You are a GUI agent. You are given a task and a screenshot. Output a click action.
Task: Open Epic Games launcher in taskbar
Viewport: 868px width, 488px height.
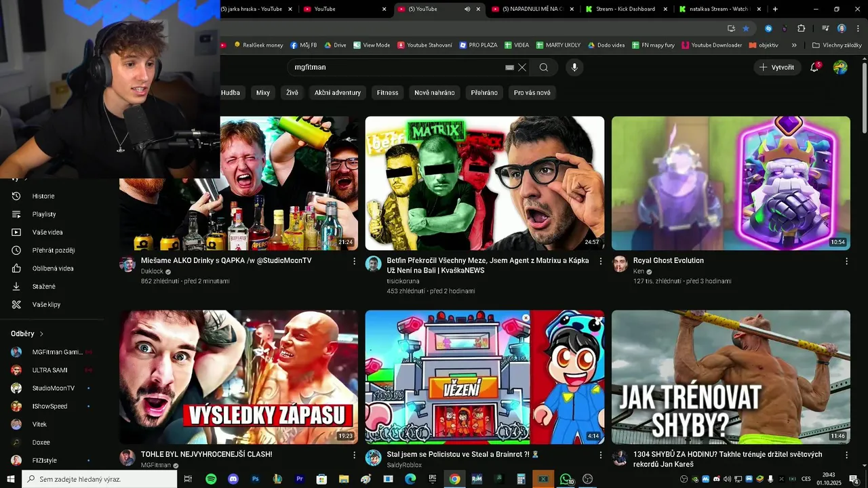pyautogui.click(x=433, y=479)
